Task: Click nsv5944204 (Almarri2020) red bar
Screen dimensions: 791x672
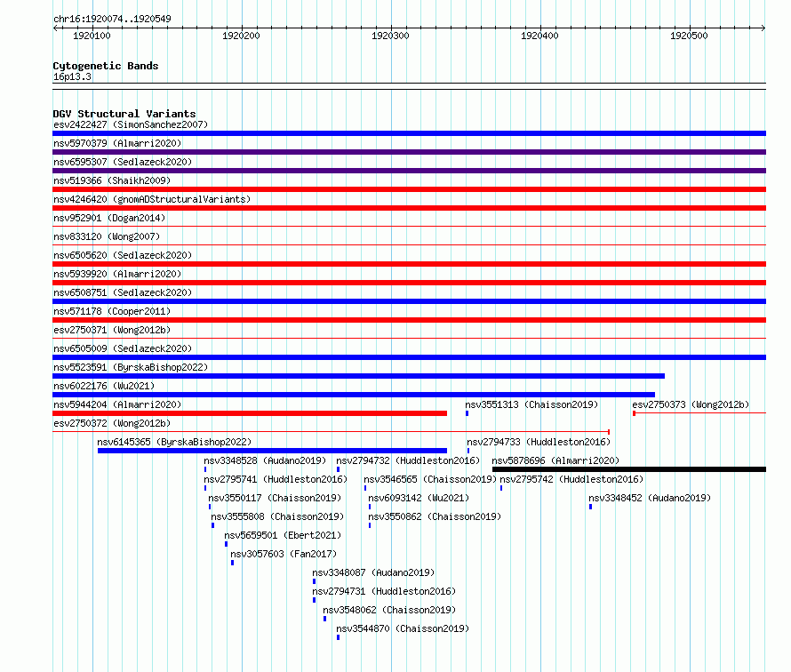Action: point(250,413)
